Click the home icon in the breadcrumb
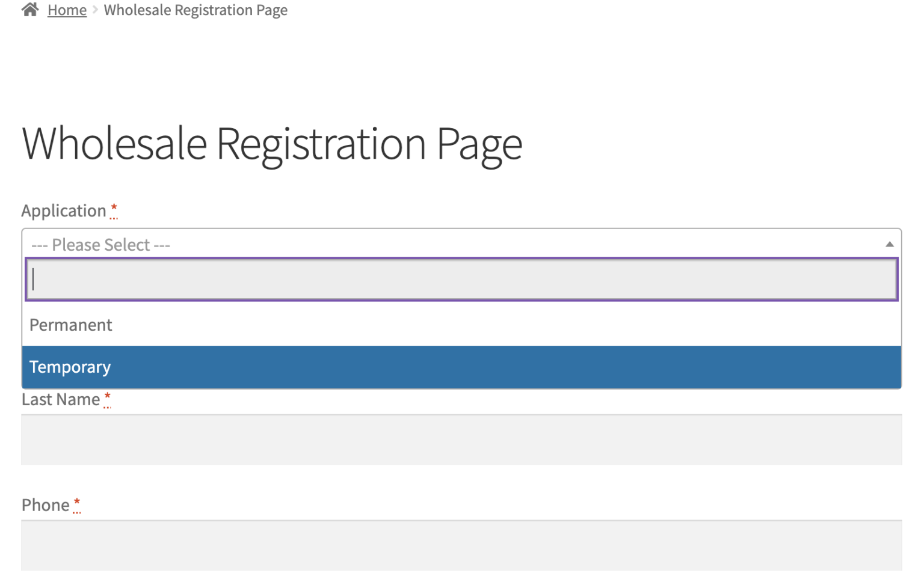This screenshot has width=924, height=573. coord(29,10)
